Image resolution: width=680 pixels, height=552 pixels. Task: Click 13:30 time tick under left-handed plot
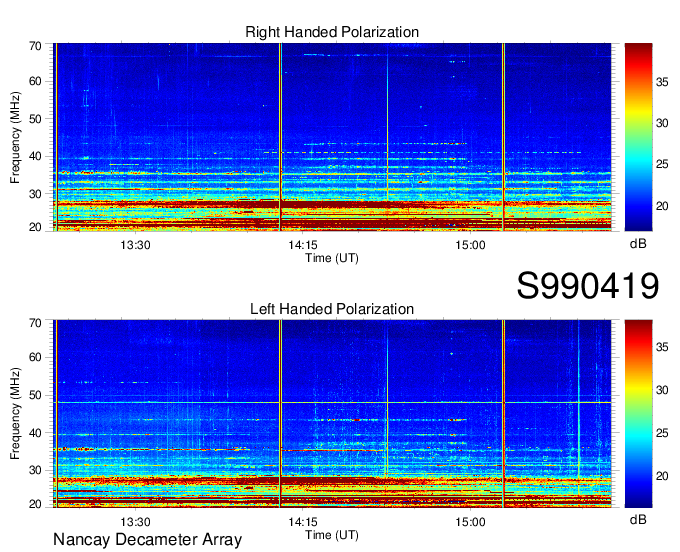click(x=135, y=522)
